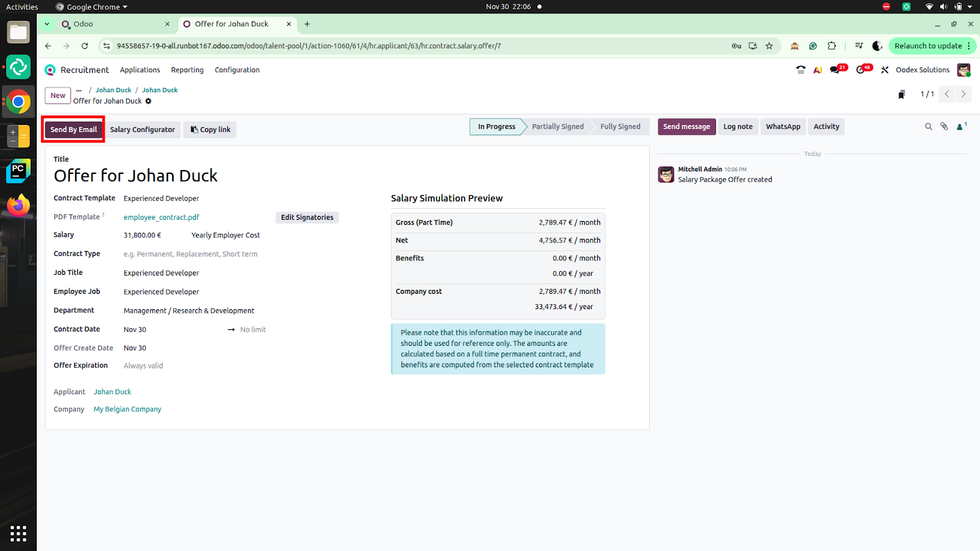Open the conversations icon with 21 badge
Viewport: 980px width, 551px height.
[837, 70]
